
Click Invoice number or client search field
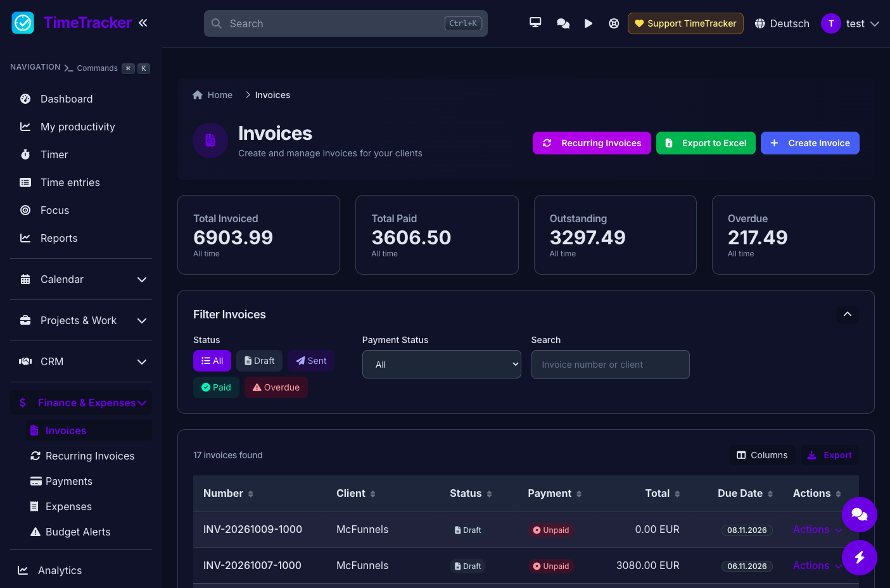611,365
